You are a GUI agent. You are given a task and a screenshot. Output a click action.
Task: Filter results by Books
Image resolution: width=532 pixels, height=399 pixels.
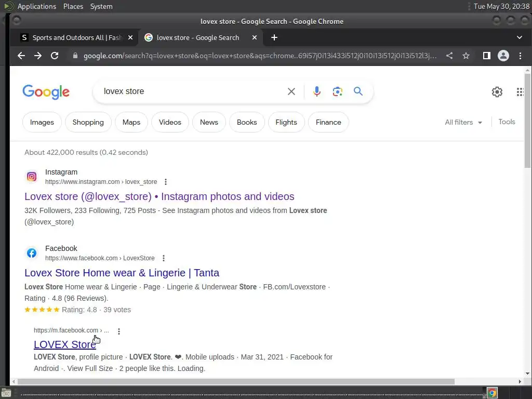(247, 122)
